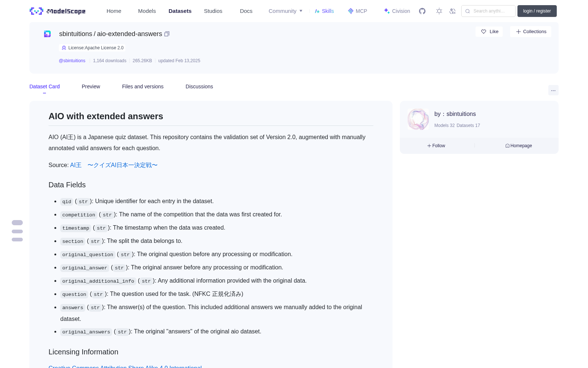The height and width of the screenshot is (368, 588).
Task: Click the dataset avatar icon beside sbintuitions
Action: click(x=47, y=34)
